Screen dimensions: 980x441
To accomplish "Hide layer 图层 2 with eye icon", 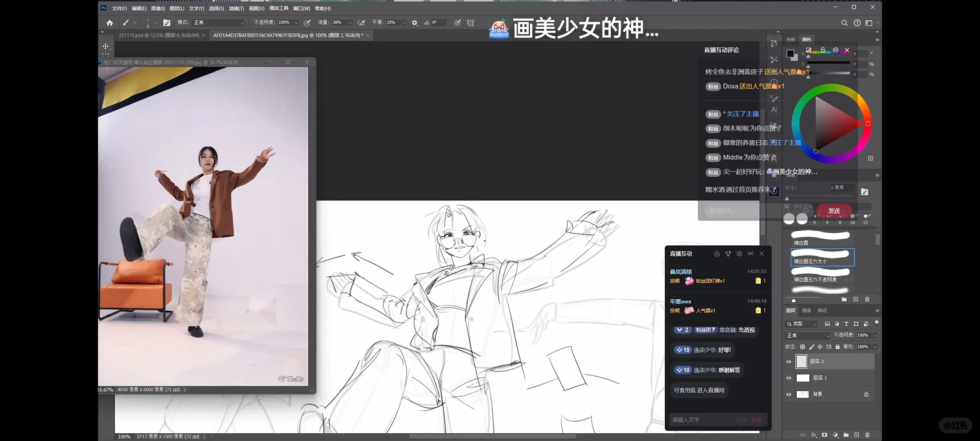I will tap(789, 361).
